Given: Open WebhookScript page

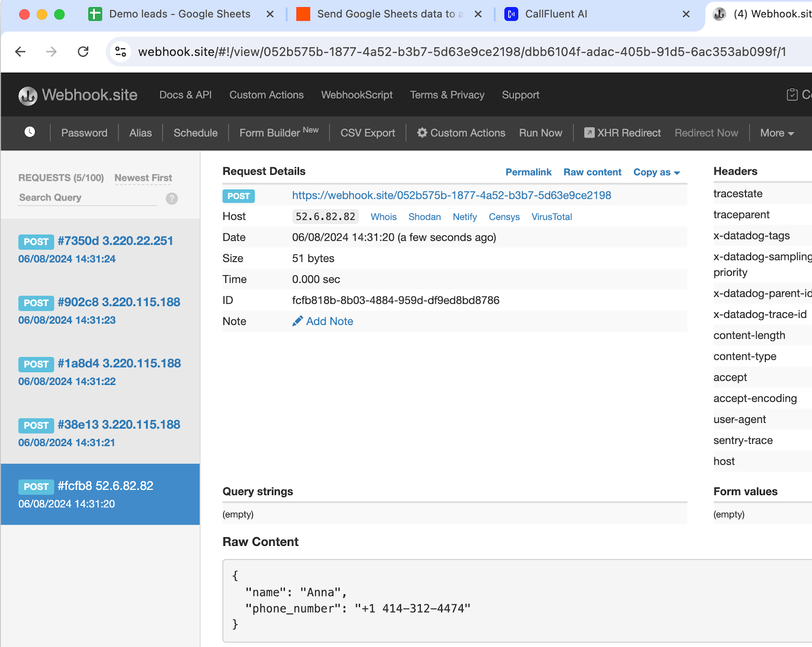Looking at the screenshot, I should [357, 95].
